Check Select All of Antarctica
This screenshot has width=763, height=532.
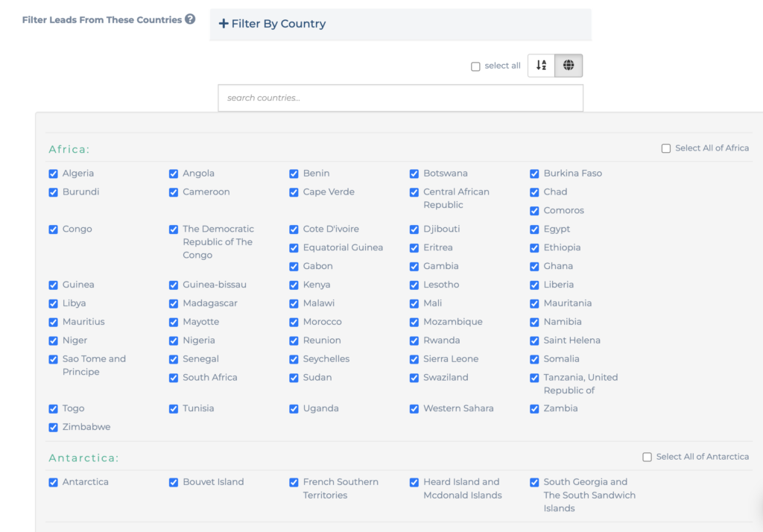coord(648,457)
